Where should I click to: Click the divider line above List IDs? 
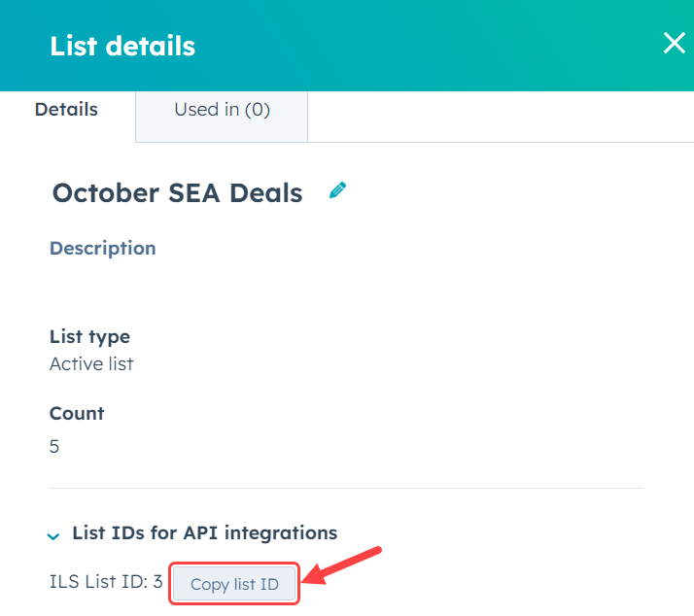click(x=346, y=488)
